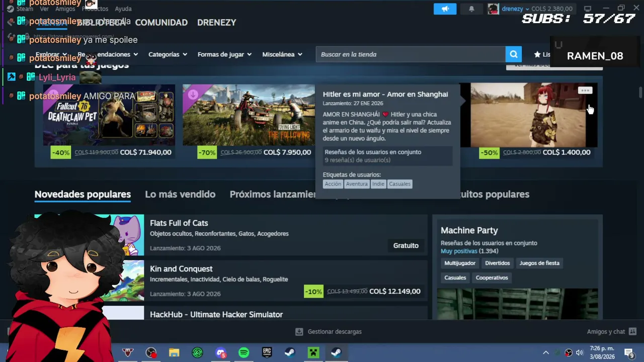The height and width of the screenshot is (362, 644).
Task: Open the Dying Light The Following capsule
Action: (249, 115)
